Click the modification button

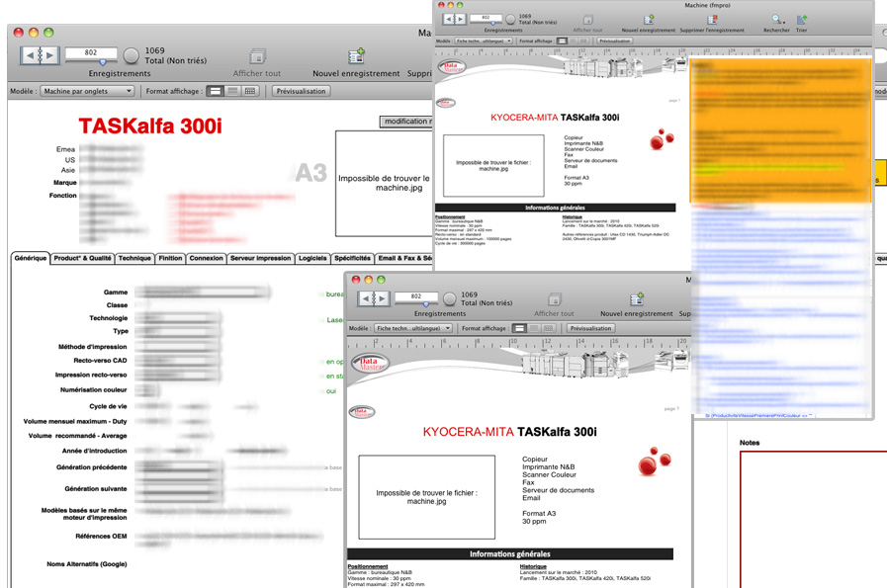(x=406, y=122)
